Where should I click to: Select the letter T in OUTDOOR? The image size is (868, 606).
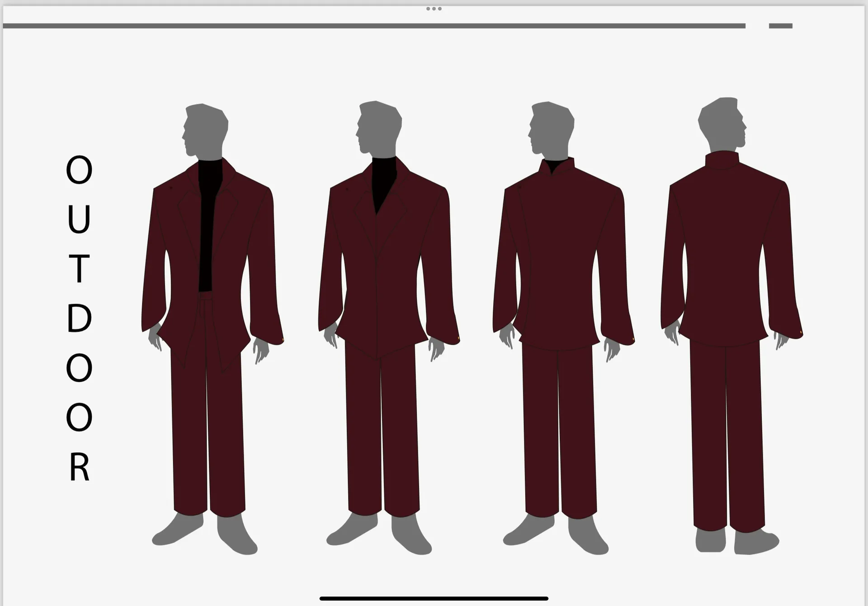coord(79,268)
